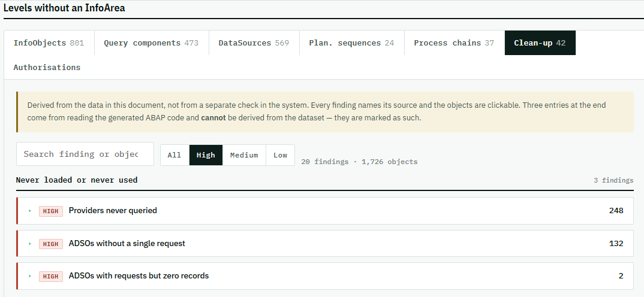Open the Authorisations tab
The height and width of the screenshot is (297, 644).
[47, 67]
